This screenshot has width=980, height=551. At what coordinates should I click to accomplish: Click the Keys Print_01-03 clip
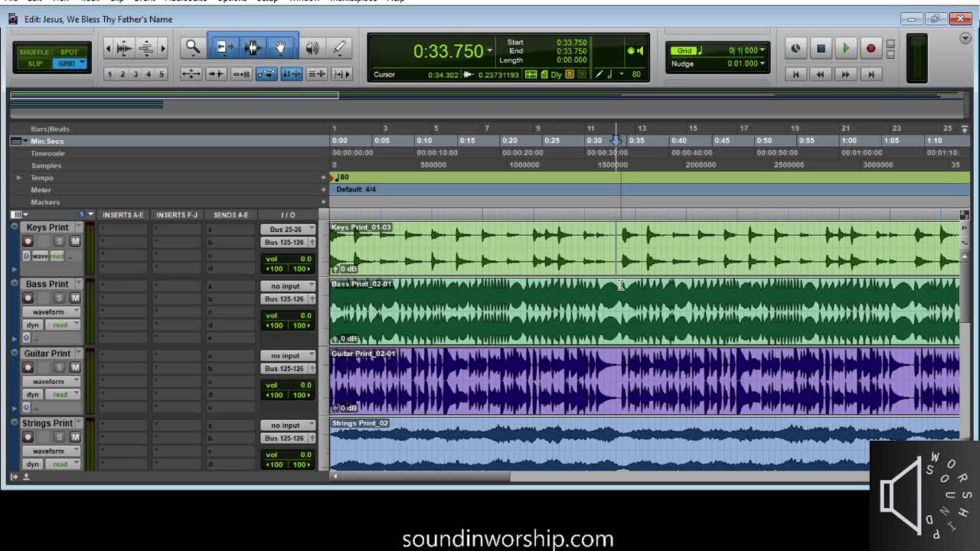[x=645, y=249]
